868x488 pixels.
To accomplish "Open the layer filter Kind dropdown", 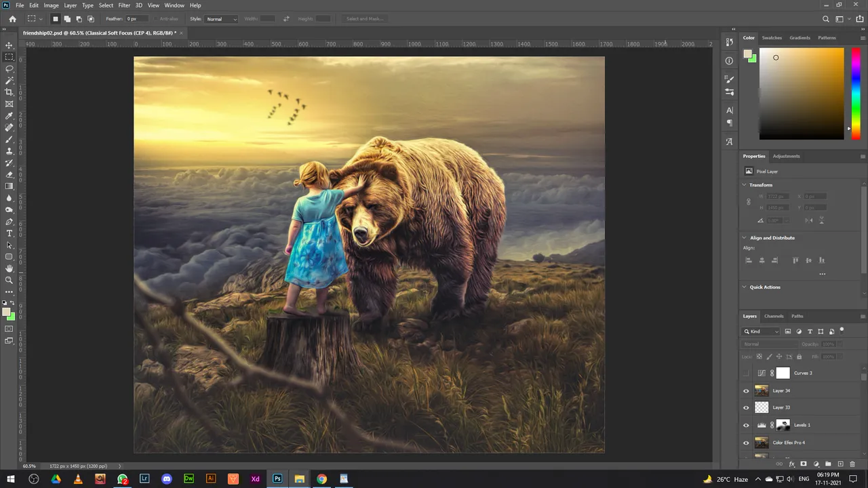I will coord(762,331).
